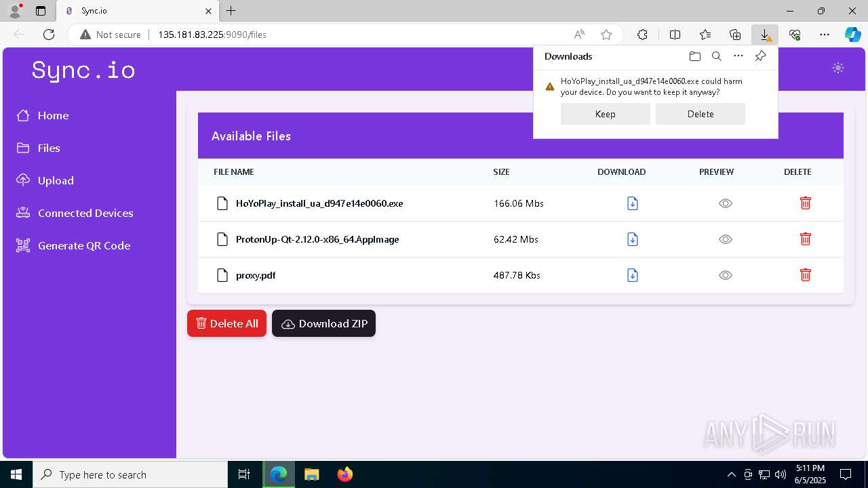Show hidden system tray icons
The width and height of the screenshot is (868, 488).
(731, 474)
